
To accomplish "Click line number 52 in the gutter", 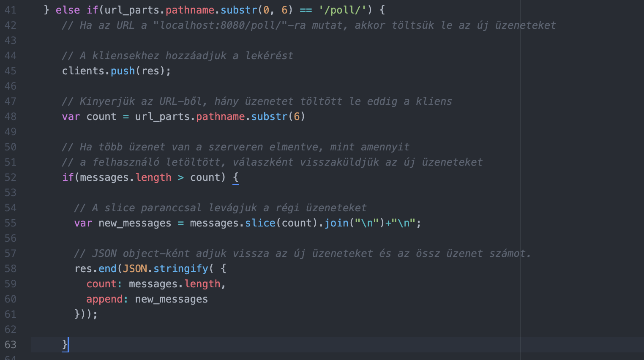I will click(x=11, y=177).
